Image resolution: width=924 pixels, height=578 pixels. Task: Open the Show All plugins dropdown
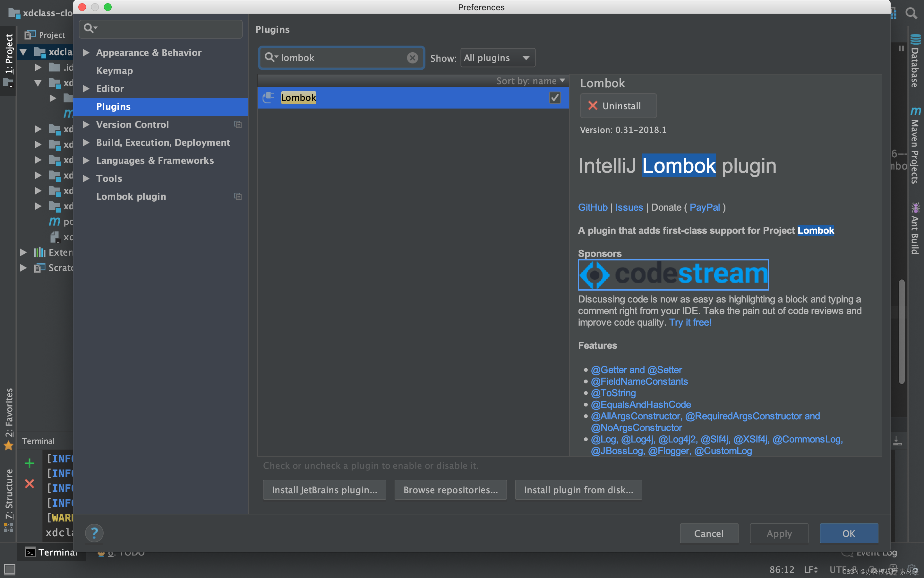(498, 58)
